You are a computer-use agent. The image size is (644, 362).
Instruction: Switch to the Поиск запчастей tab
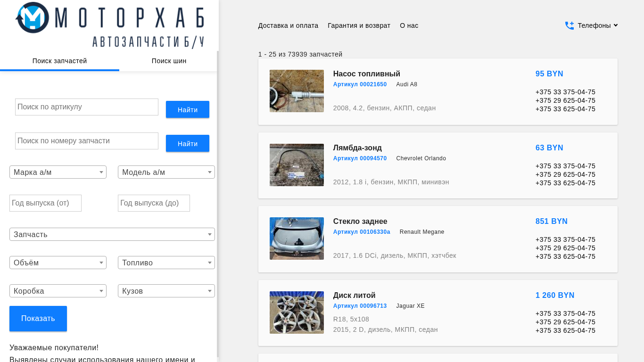[x=59, y=61]
